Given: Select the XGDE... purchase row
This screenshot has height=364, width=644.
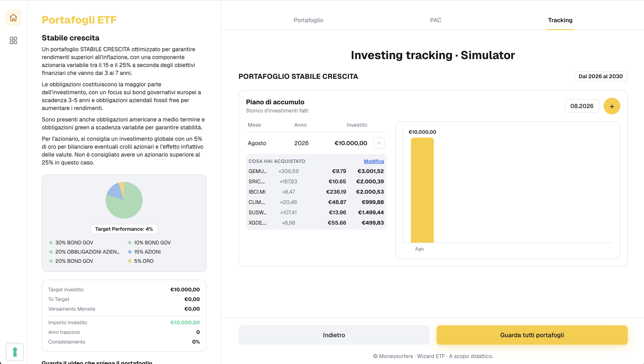Looking at the screenshot, I should pos(316,223).
